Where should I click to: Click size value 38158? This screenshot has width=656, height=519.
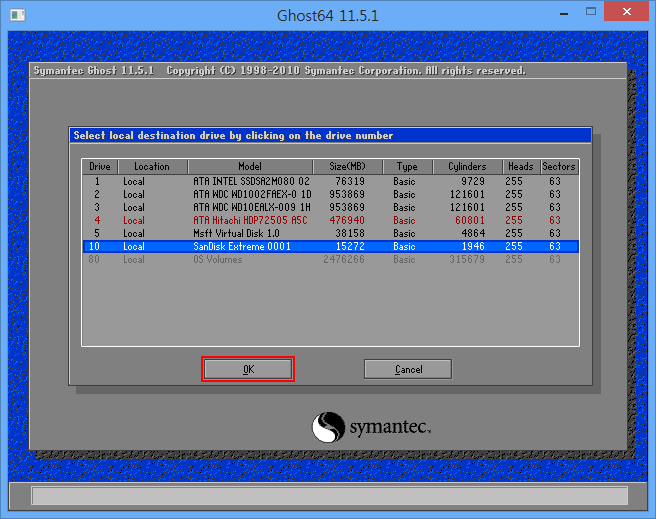click(x=350, y=233)
